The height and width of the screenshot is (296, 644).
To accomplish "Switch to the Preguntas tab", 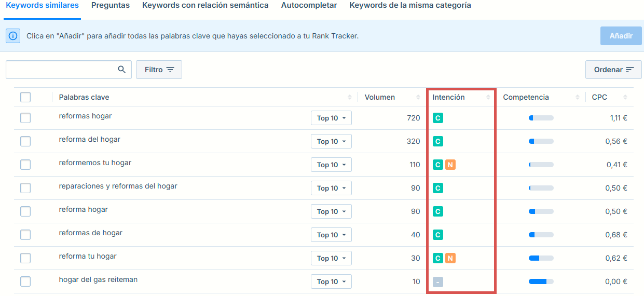I will pos(111,5).
